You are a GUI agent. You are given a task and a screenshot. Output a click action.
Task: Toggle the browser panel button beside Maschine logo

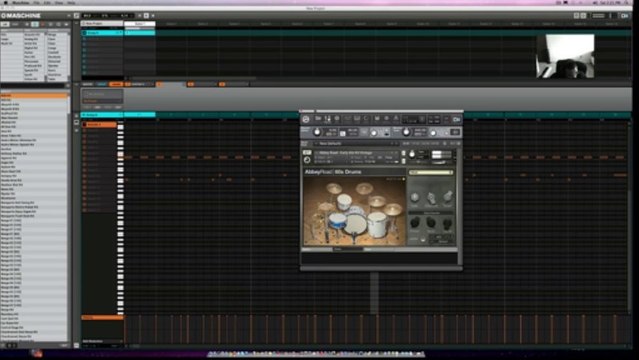(76, 15)
